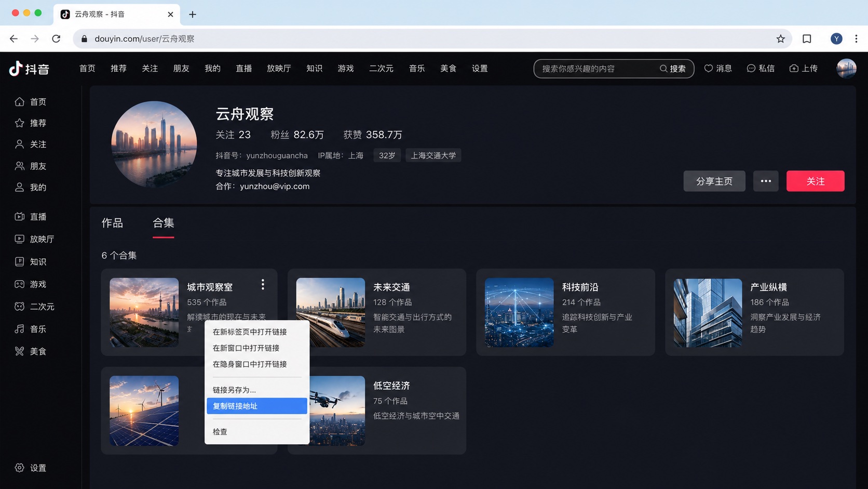Open 私信 chat bubble icon
Screen dimensions: 868x489
[x=751, y=68]
